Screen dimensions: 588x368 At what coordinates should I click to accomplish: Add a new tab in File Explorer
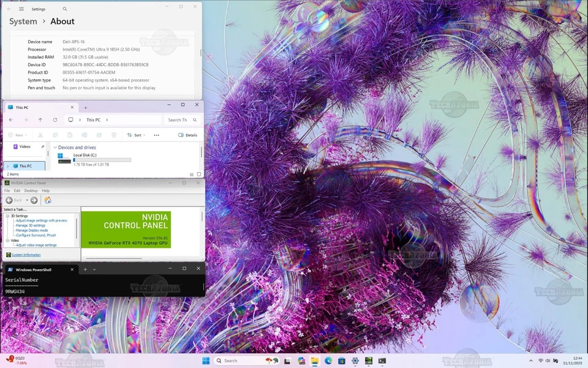point(86,108)
